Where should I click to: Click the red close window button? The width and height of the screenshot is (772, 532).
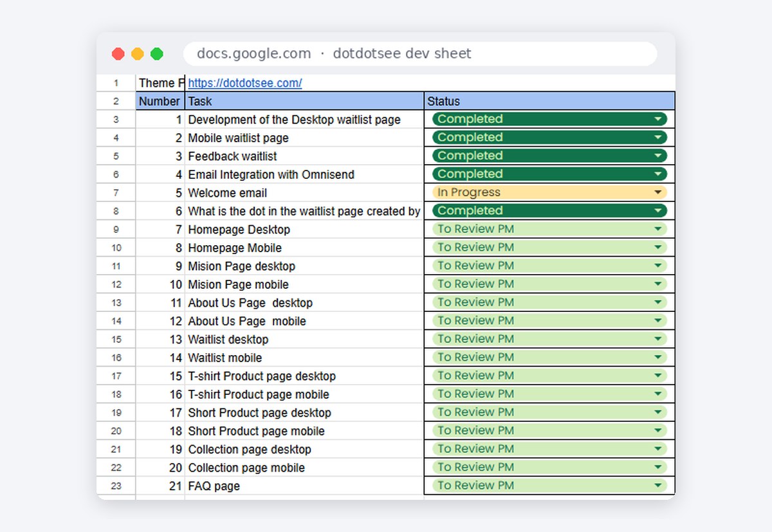pyautogui.click(x=118, y=54)
